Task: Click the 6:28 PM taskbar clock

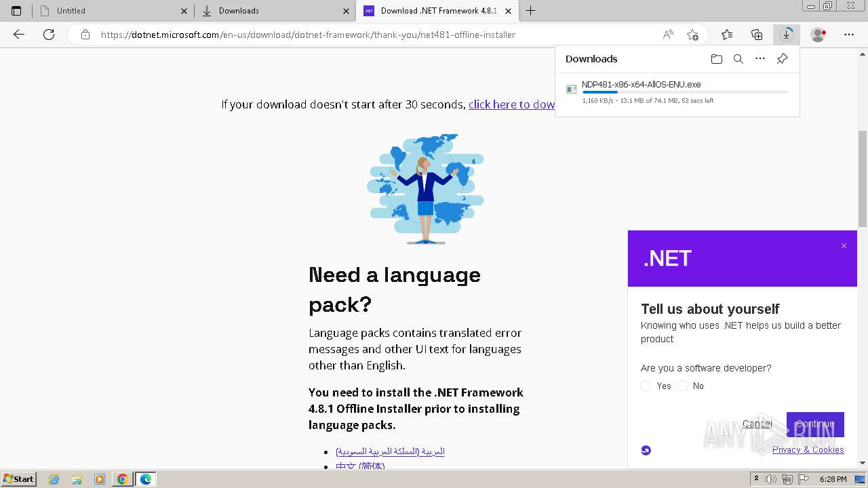Action: 833,479
